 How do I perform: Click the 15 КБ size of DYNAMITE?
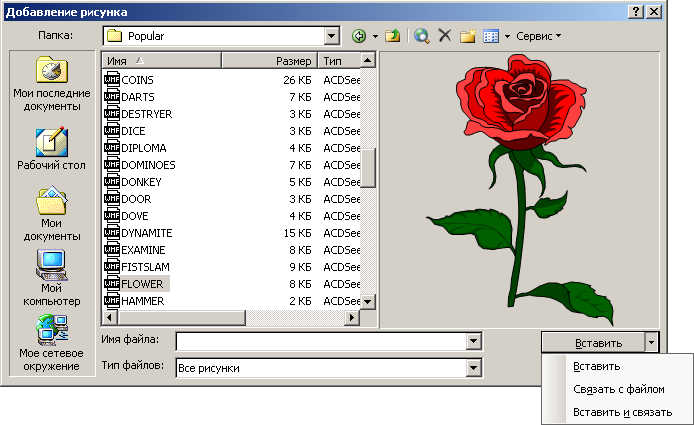(297, 233)
